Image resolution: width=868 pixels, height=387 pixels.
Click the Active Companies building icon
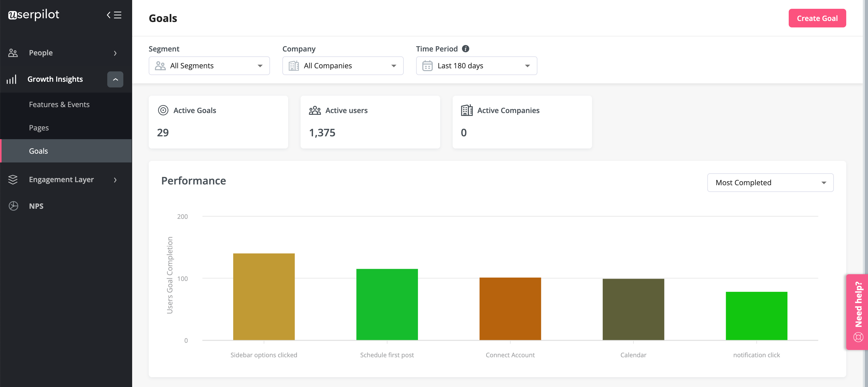(x=467, y=110)
